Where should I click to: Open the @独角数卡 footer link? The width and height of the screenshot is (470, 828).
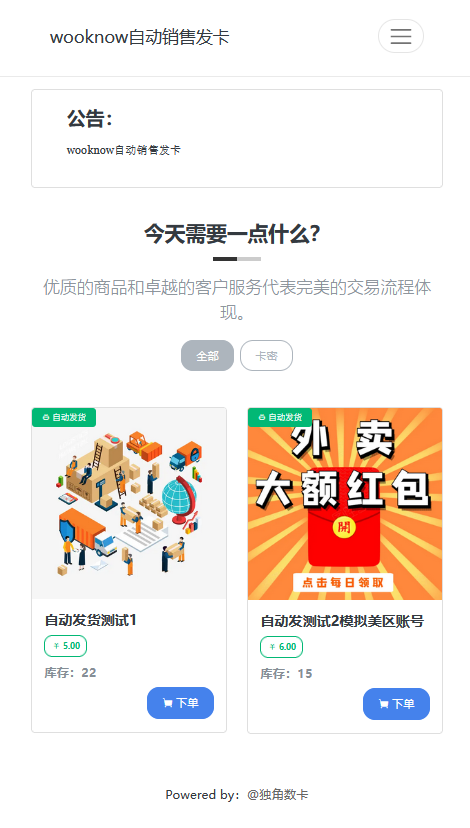(278, 794)
